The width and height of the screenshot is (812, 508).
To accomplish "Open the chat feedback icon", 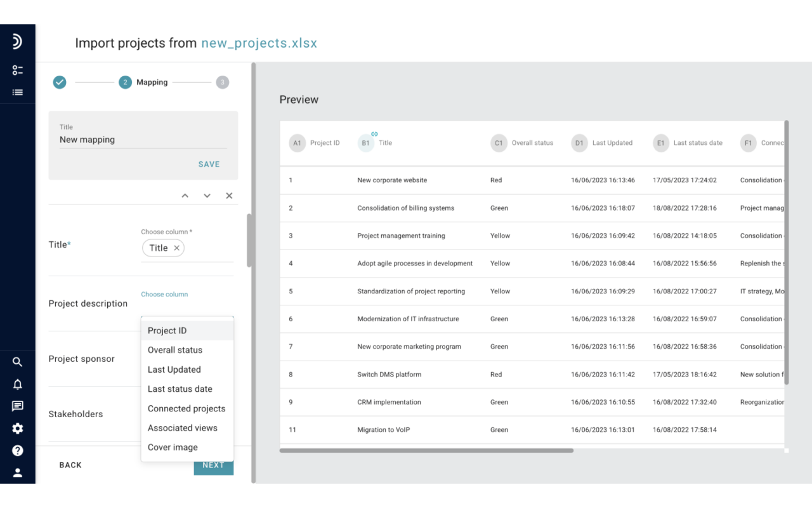I will pyautogui.click(x=17, y=406).
